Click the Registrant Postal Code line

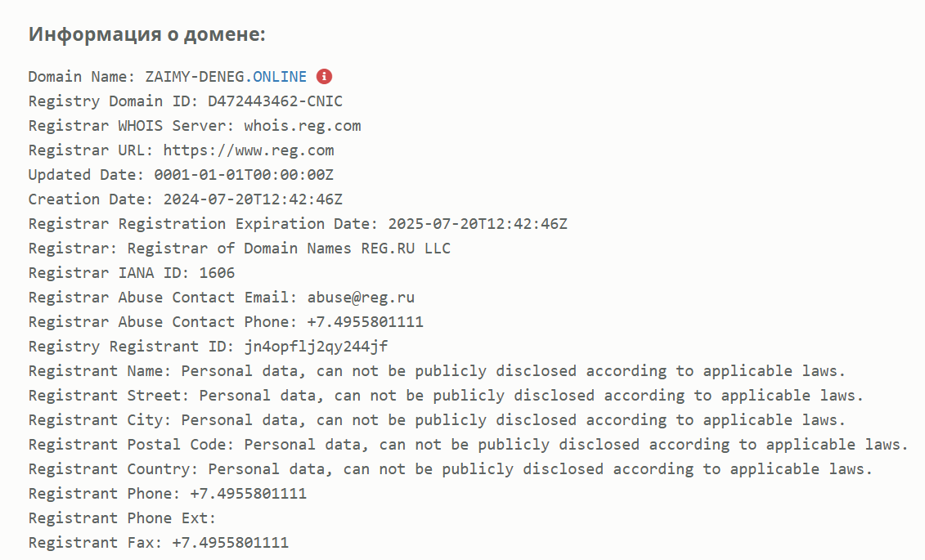click(x=469, y=445)
